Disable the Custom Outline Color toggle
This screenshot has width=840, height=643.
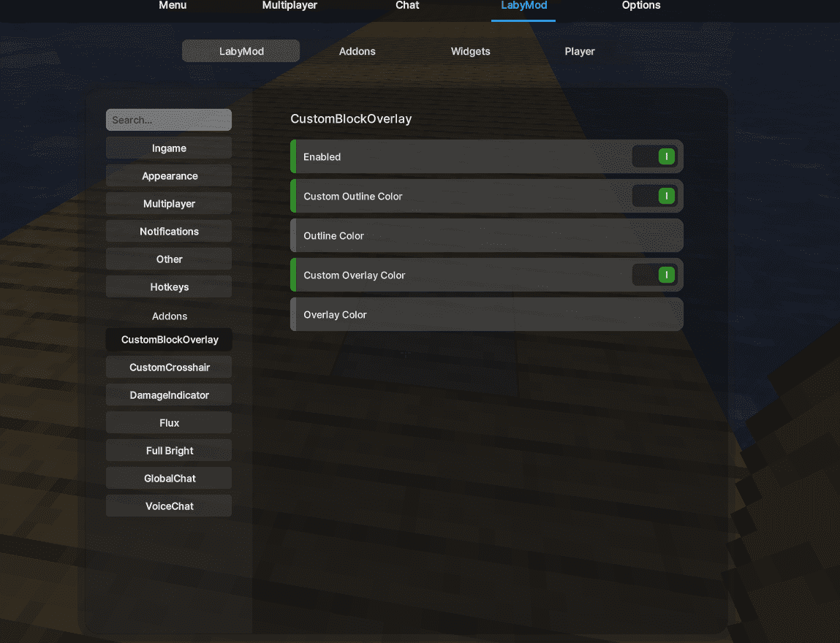655,196
